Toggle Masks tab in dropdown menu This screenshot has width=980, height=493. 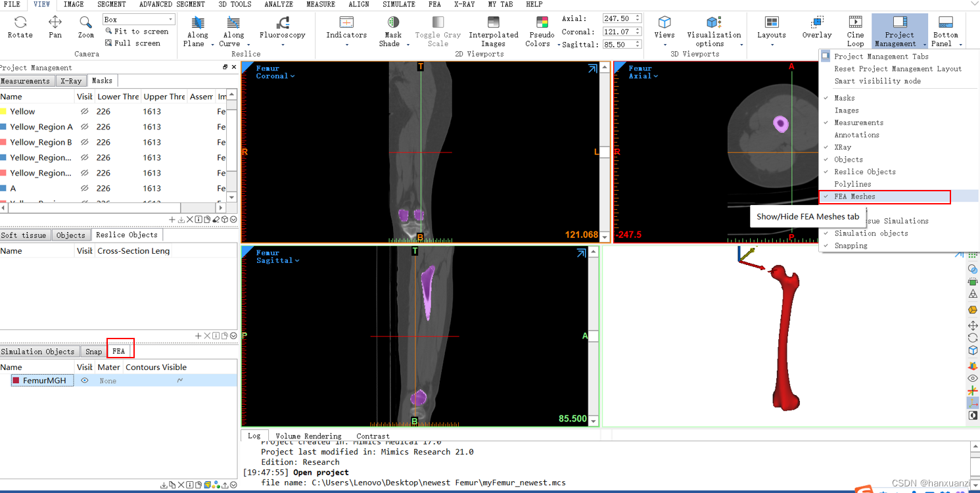tap(845, 98)
